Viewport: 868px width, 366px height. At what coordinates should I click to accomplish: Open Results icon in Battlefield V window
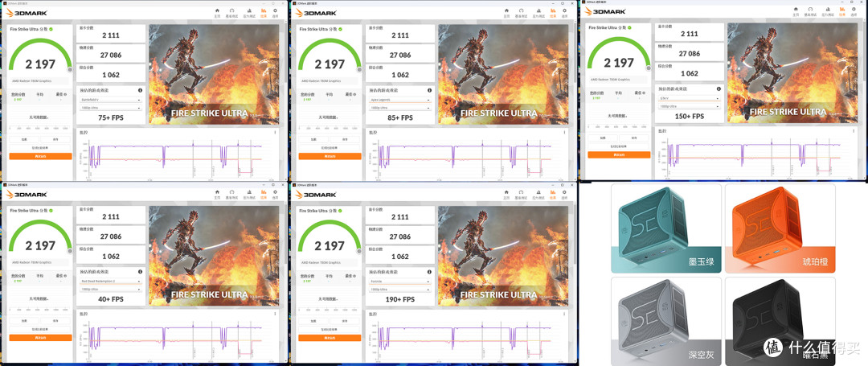(x=263, y=12)
